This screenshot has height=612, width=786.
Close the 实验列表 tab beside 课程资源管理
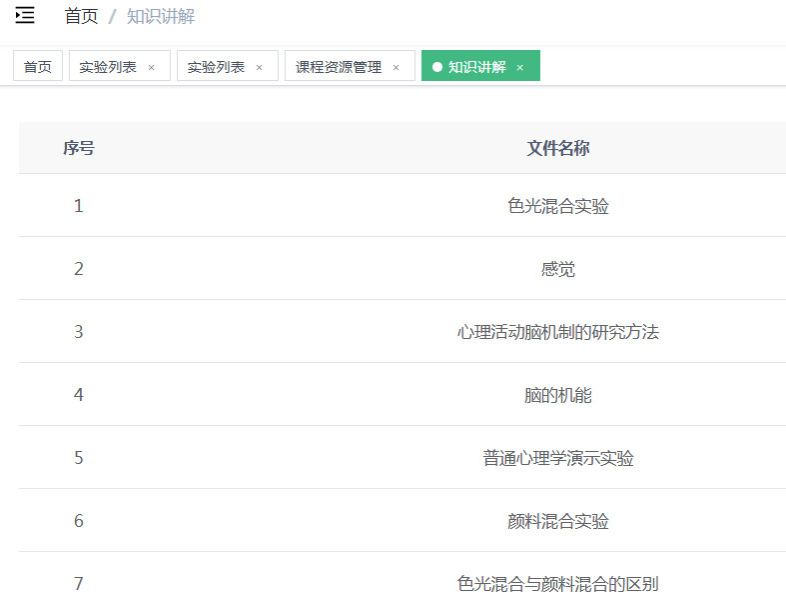coord(260,68)
